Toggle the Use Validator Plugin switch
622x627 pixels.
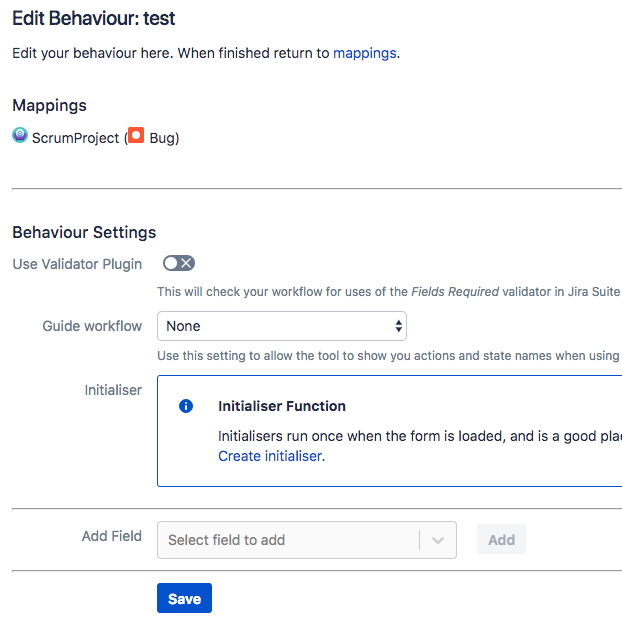(x=179, y=263)
